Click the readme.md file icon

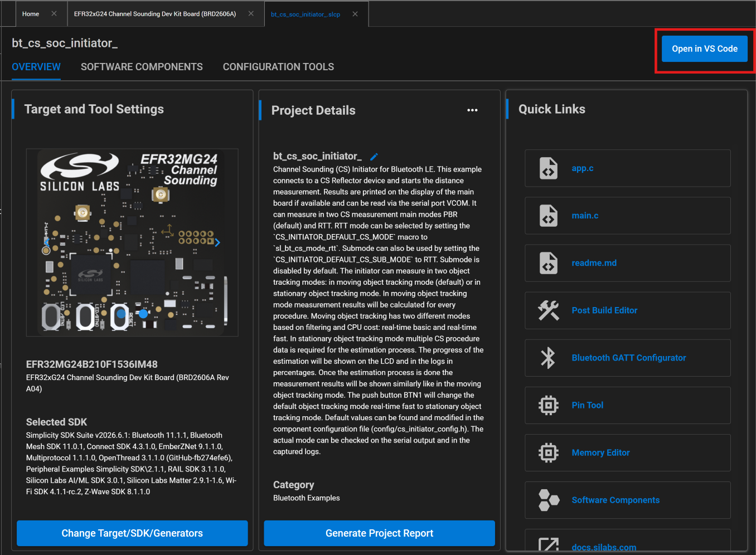point(548,263)
